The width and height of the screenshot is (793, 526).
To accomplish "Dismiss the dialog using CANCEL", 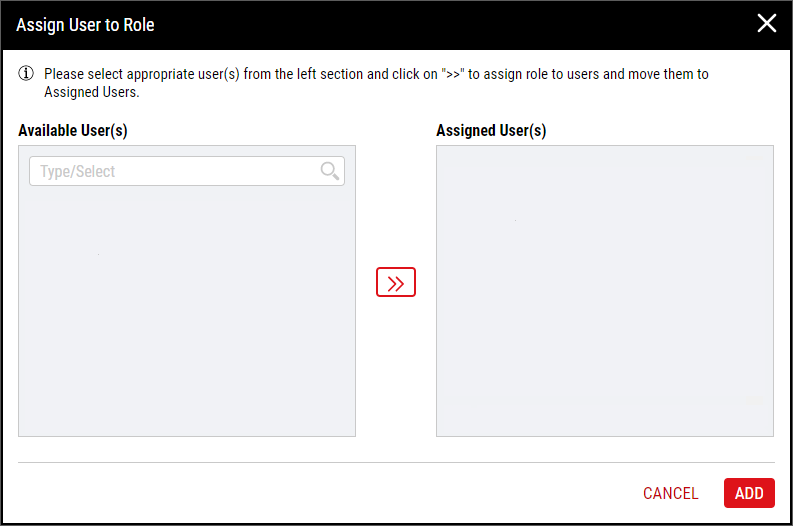I will tap(671, 493).
